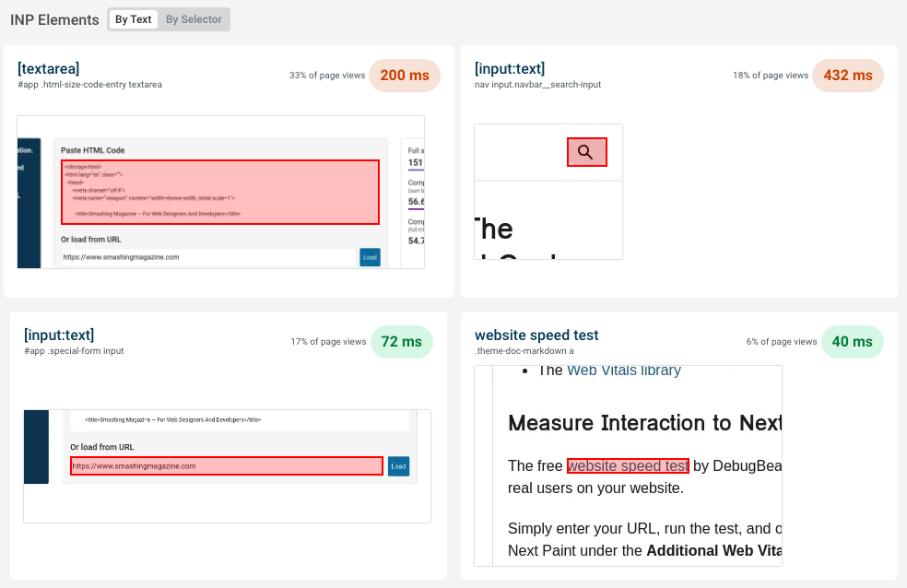The width and height of the screenshot is (907, 588).
Task: Click the magnifier search icon in the screenshot
Action: coord(586,152)
